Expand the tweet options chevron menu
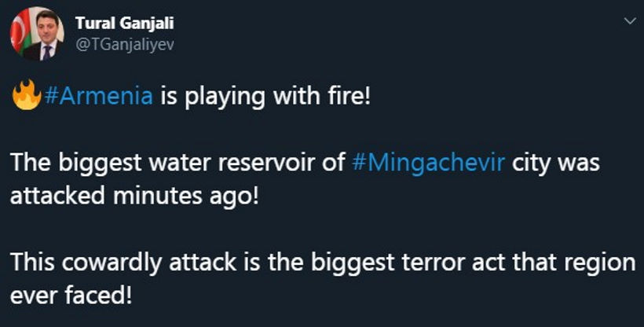This screenshot has height=327, width=644. pos(628,22)
